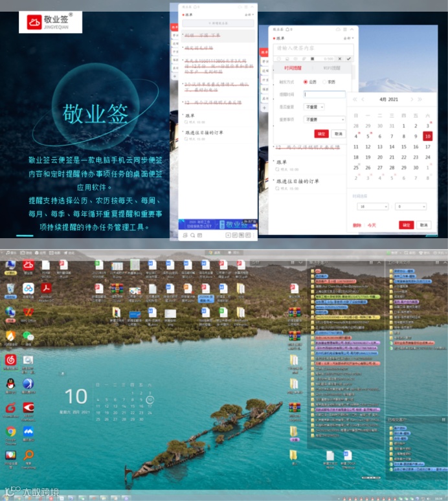Open the Jingyeqian red cloud desktop icon
Viewport: 448px width, 501px height.
(x=28, y=265)
